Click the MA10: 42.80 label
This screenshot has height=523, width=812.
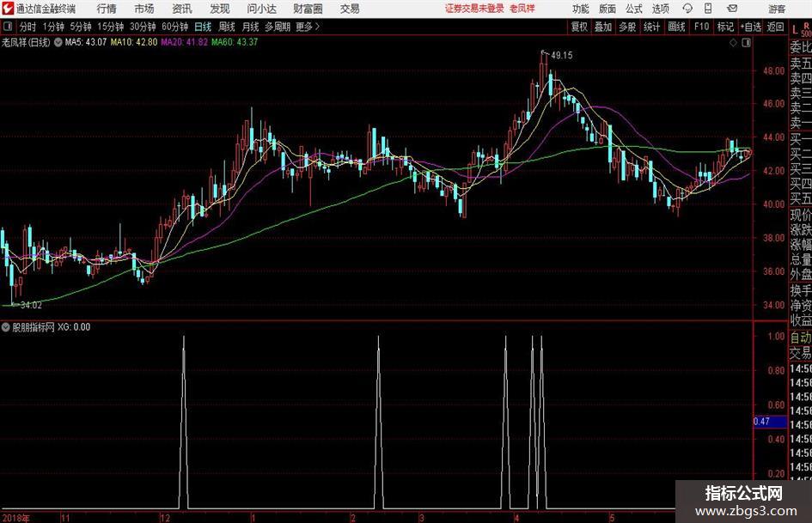tap(133, 42)
